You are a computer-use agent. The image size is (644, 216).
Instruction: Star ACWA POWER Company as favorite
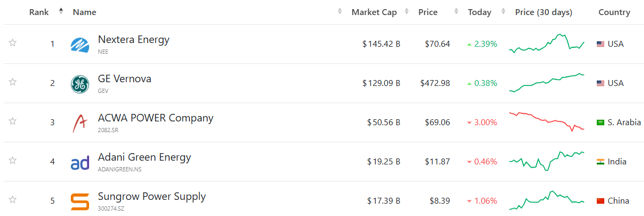click(12, 121)
